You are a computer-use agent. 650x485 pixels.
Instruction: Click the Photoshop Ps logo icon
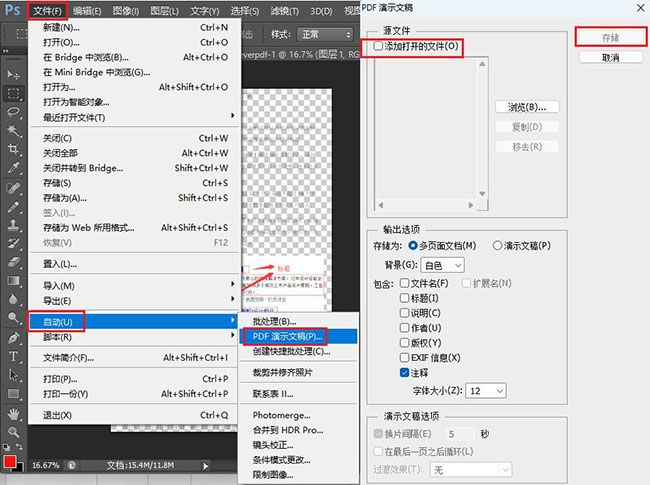[x=12, y=10]
